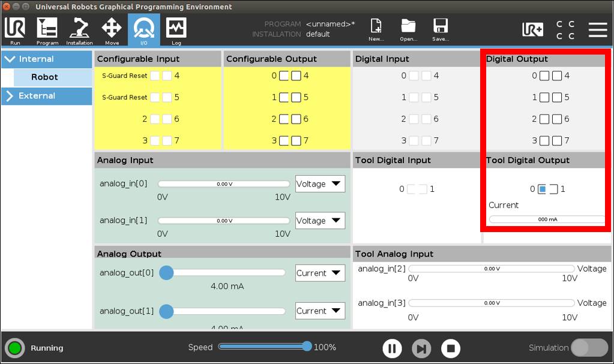Select the I/O tab icon

tap(143, 31)
